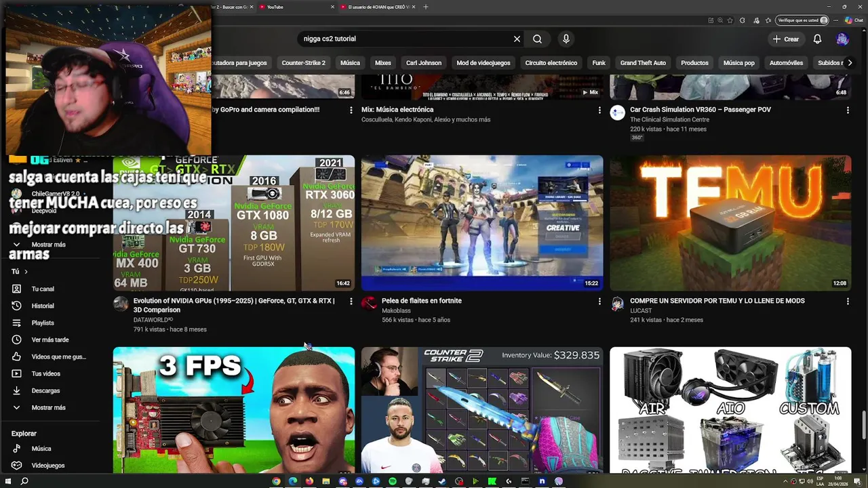Open Pelea de flaites en fortnite title
This screenshot has height=488, width=868.
(x=422, y=301)
